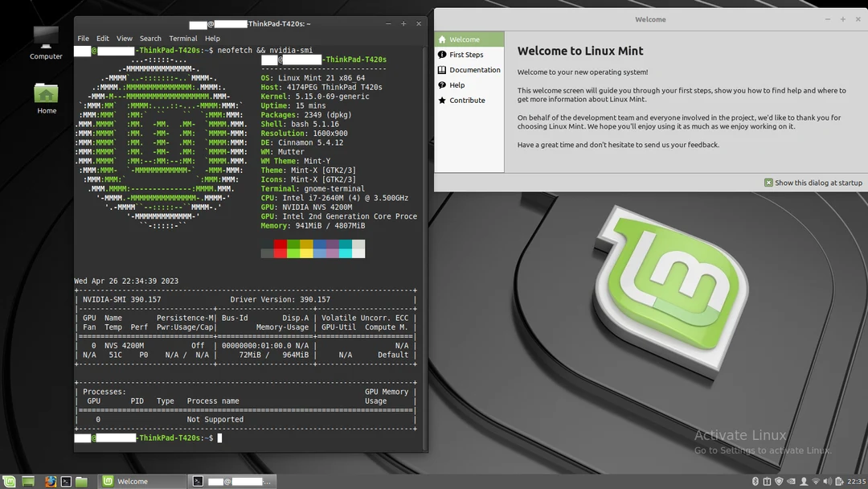Screen dimensions: 868x489
Task: Open the Terminal menu in gnome-terminal
Action: pyautogui.click(x=182, y=38)
